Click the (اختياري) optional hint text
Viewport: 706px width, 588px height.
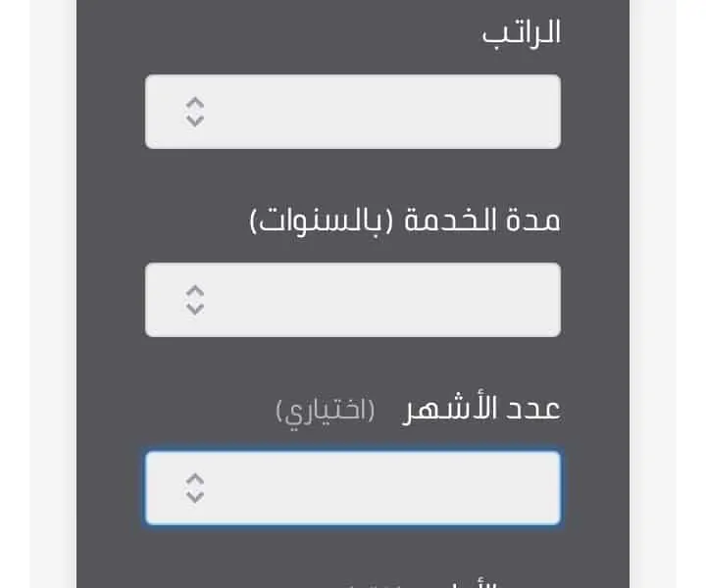pyautogui.click(x=326, y=412)
